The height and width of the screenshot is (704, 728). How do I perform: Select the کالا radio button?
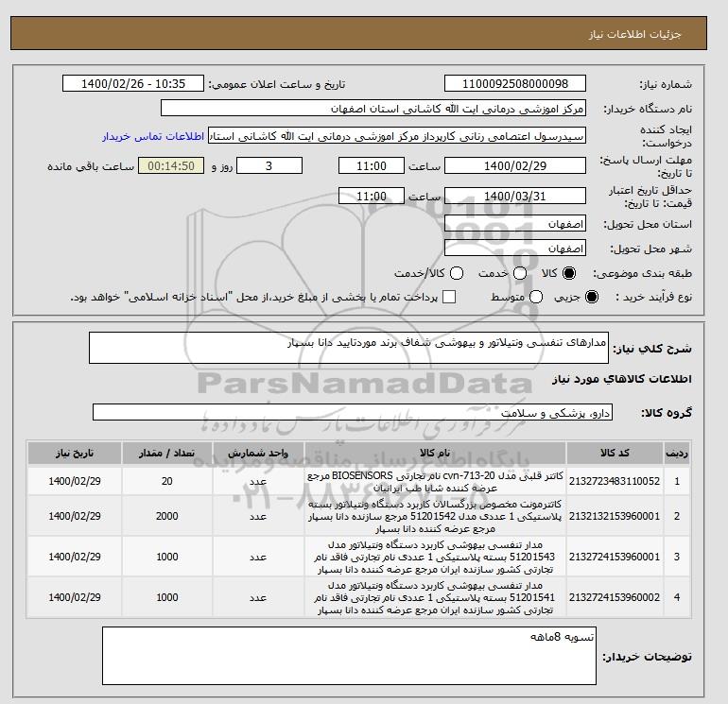pos(569,273)
